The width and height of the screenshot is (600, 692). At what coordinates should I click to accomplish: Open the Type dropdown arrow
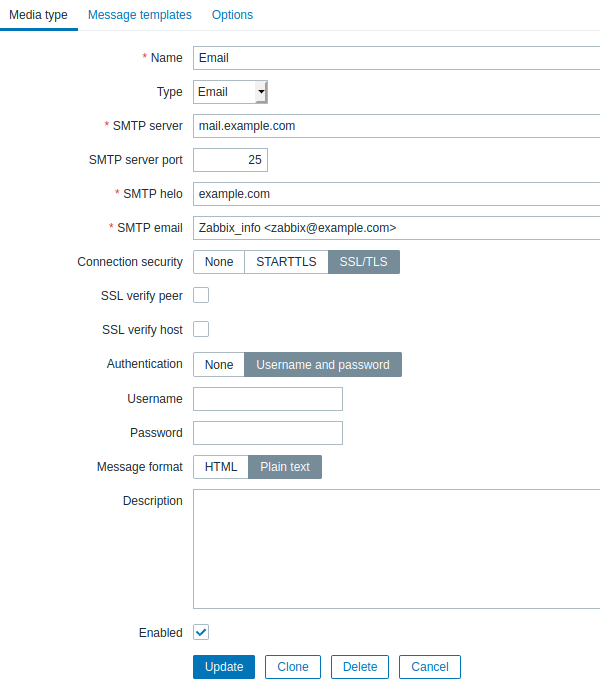pos(261,92)
